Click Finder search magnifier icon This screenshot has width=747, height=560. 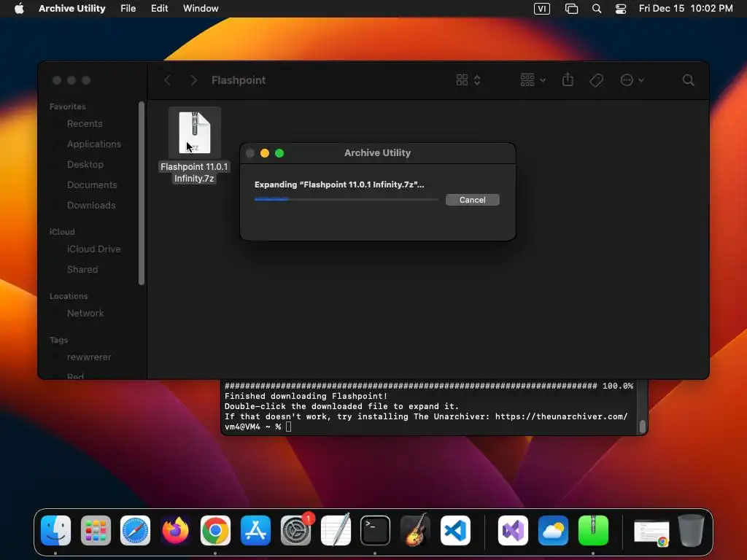[688, 80]
